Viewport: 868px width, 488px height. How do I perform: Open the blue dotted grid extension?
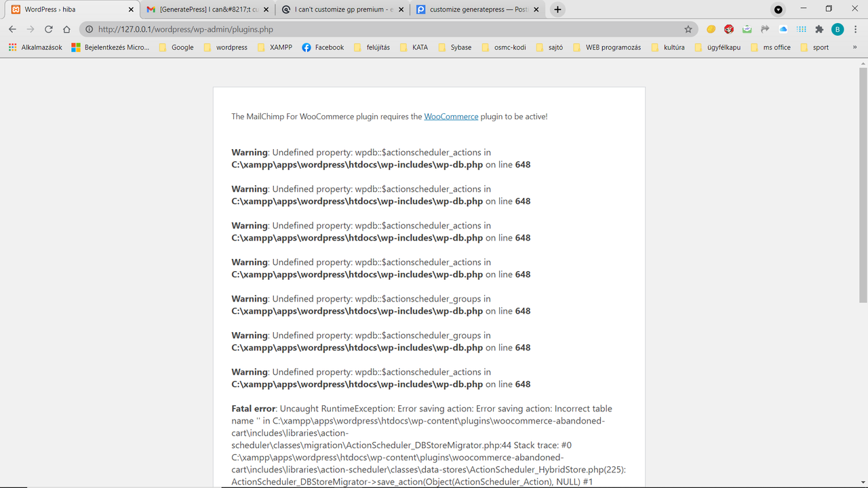(x=802, y=29)
